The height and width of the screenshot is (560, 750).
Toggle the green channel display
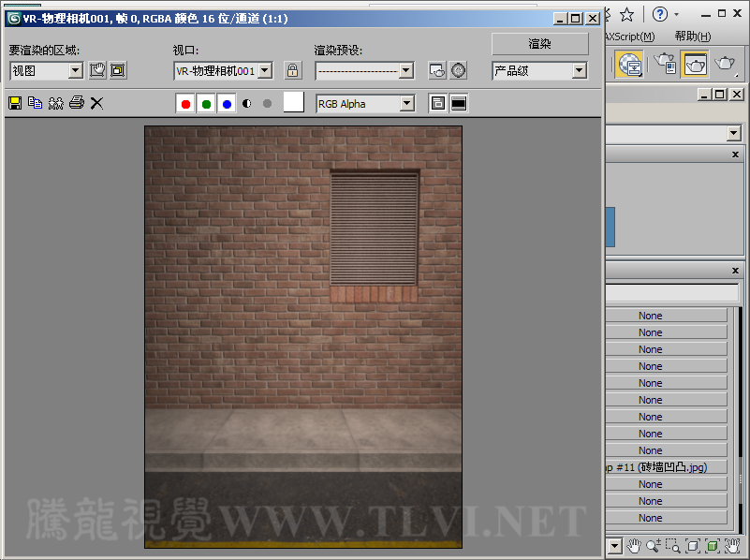click(x=206, y=104)
